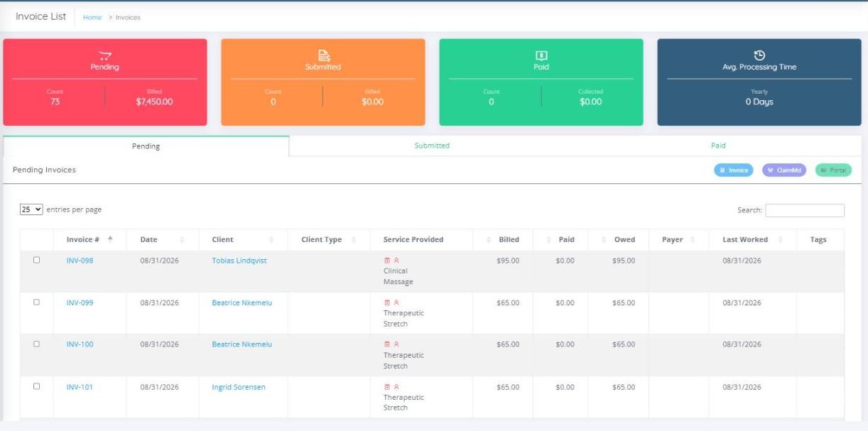
Task: Click the $7,450.00 billed amount on Pending card
Action: pyautogui.click(x=154, y=102)
